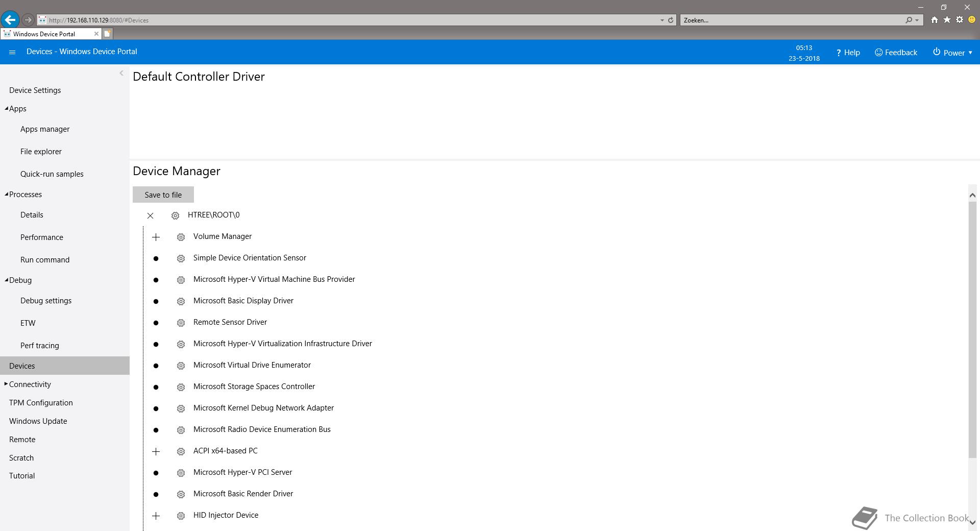This screenshot has height=531, width=980.
Task: Click the browser back arrow
Action: tap(10, 20)
